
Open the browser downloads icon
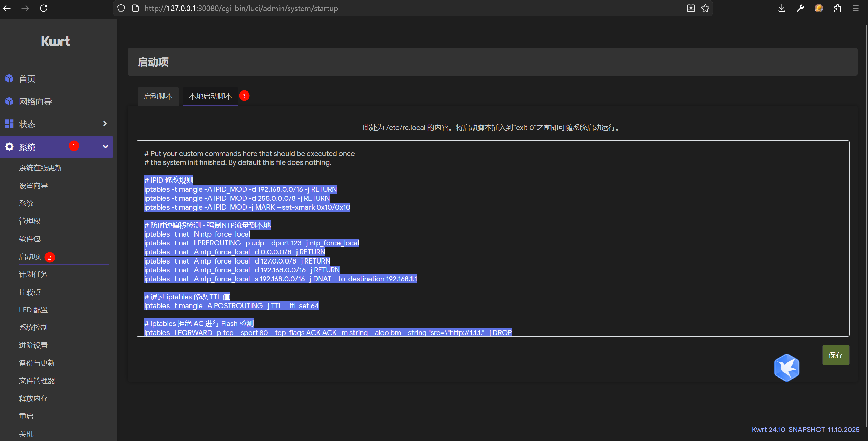click(782, 8)
